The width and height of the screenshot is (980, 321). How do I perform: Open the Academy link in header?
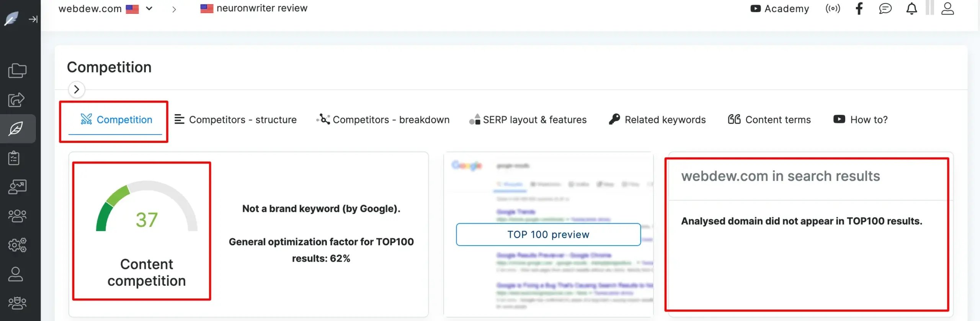point(780,8)
